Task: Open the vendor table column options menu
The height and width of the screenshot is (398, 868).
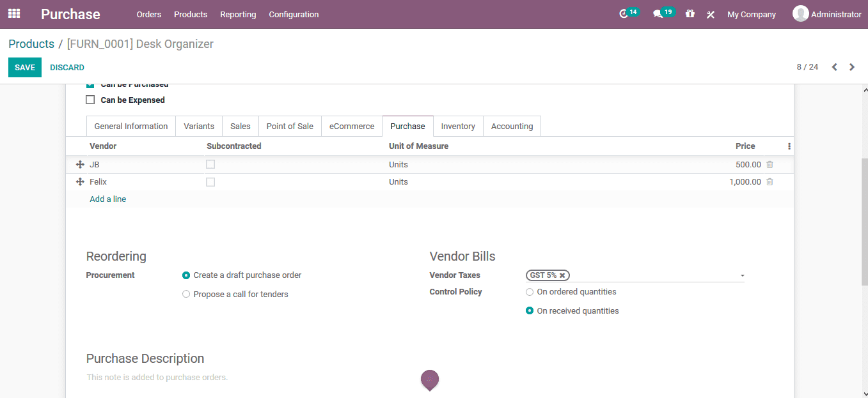Action: point(789,146)
